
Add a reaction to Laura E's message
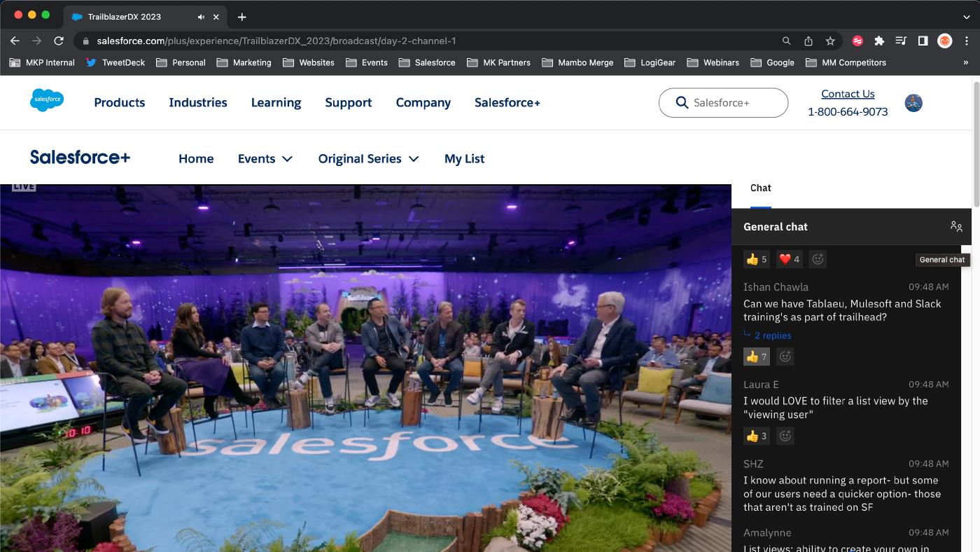785,436
